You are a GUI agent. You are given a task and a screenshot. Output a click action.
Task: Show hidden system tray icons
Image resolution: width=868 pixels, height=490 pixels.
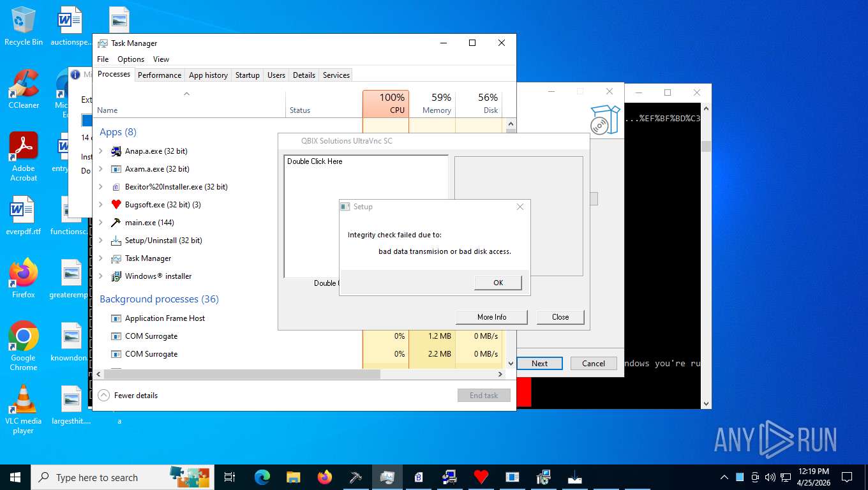click(724, 477)
